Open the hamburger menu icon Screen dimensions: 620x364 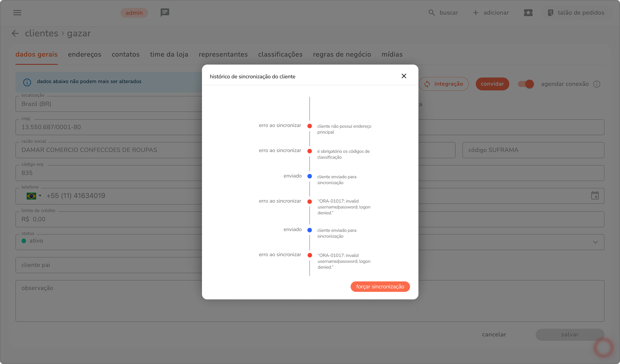point(17,13)
